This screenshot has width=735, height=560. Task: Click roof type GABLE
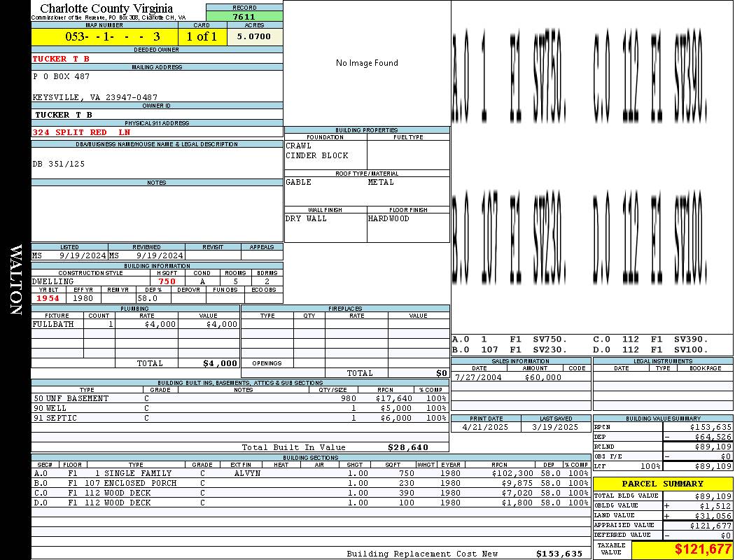click(x=299, y=182)
